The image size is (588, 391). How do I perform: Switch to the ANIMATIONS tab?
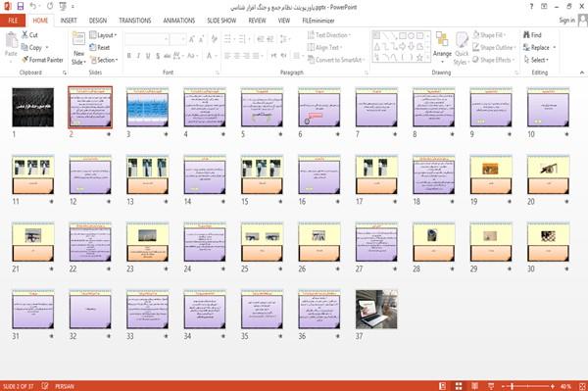coord(179,21)
